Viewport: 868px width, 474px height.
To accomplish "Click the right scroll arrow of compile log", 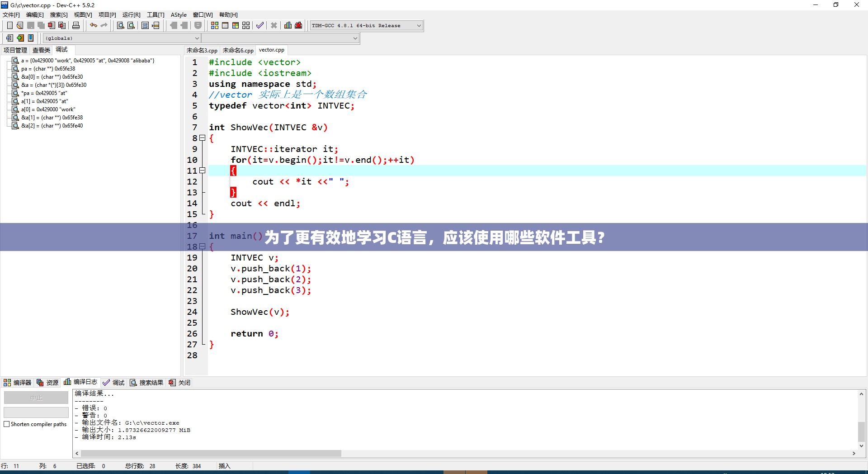I will point(854,453).
